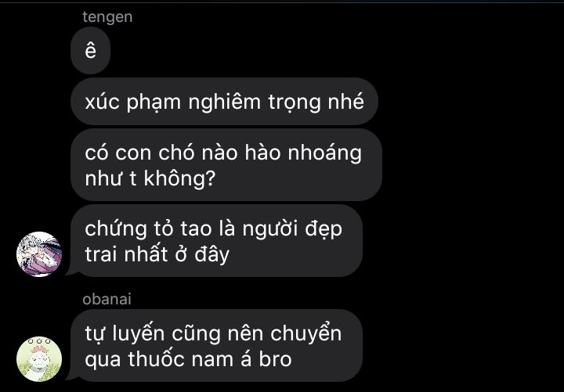The image size is (564, 392).
Task: Click the word 'không?' in tengen's message
Action: [x=179, y=178]
